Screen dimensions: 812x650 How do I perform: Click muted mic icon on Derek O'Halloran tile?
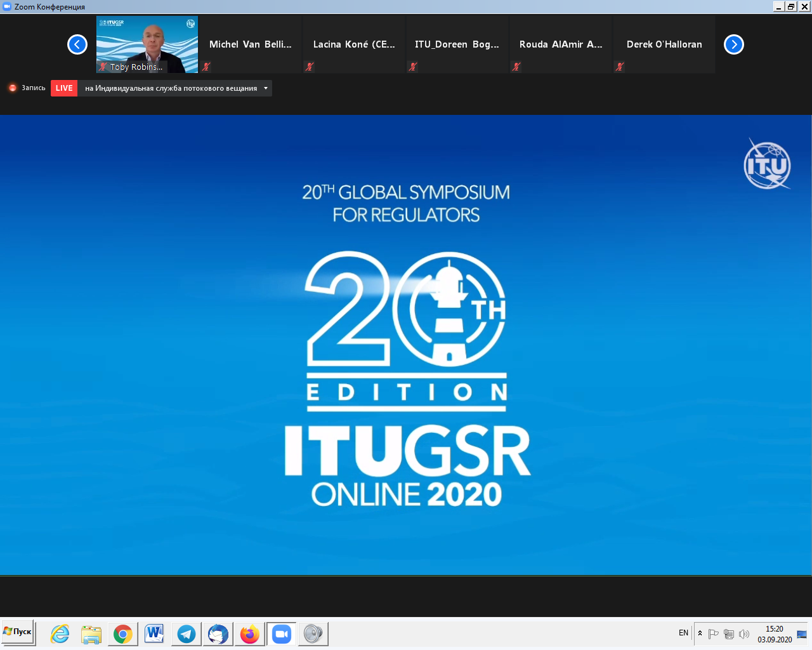click(x=620, y=67)
